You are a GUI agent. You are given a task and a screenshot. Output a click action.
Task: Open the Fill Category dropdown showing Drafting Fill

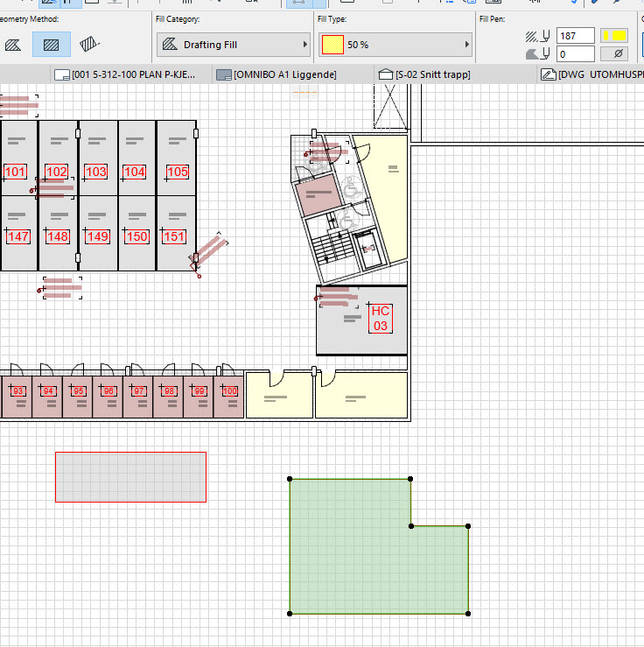pyautogui.click(x=234, y=45)
